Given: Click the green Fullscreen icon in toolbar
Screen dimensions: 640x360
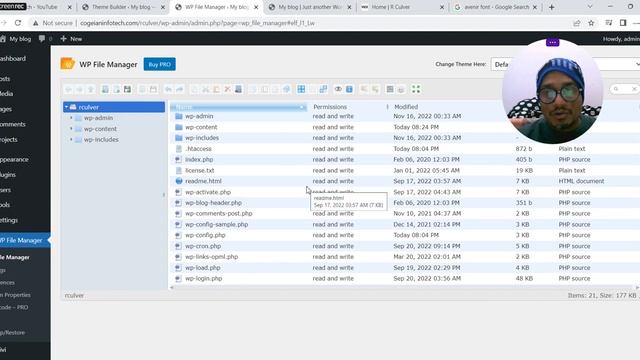Looking at the screenshot, I should [416, 89].
